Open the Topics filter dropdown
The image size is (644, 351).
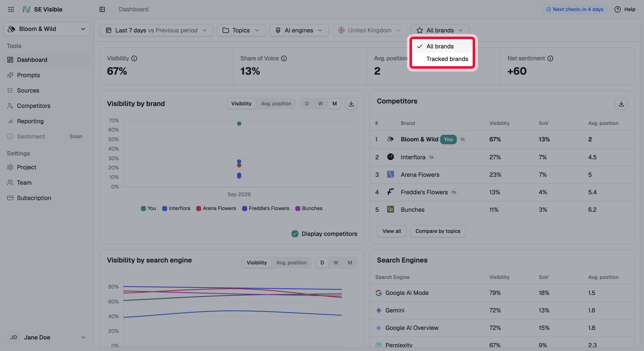(x=241, y=30)
